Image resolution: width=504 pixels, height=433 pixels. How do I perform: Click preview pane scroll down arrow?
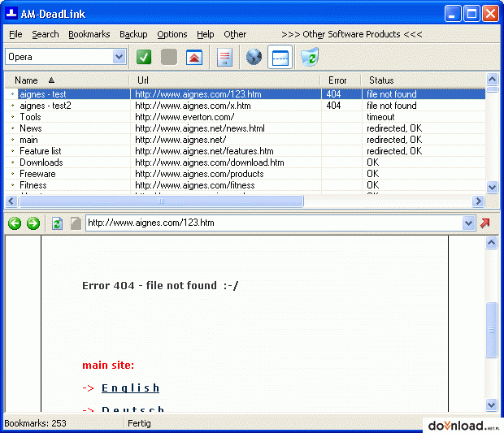[x=492, y=405]
